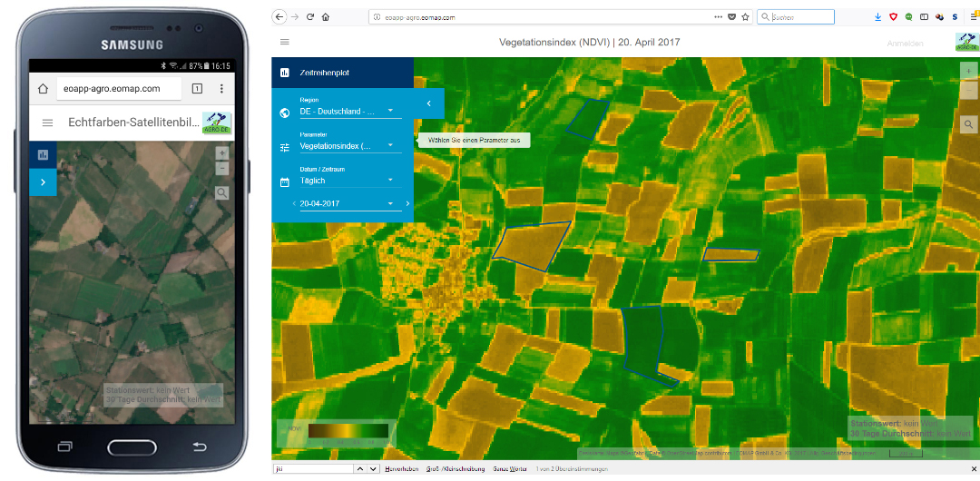Screen dimensions: 980x481
Task: Zoom out on the desktop map
Action: click(x=968, y=90)
